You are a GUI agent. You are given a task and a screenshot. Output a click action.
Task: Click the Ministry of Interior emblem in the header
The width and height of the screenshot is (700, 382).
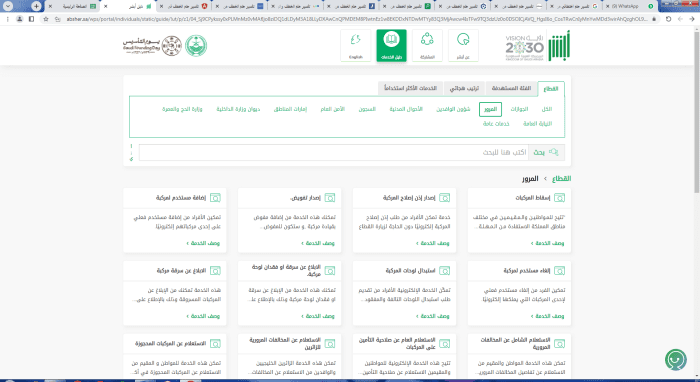coord(196,46)
